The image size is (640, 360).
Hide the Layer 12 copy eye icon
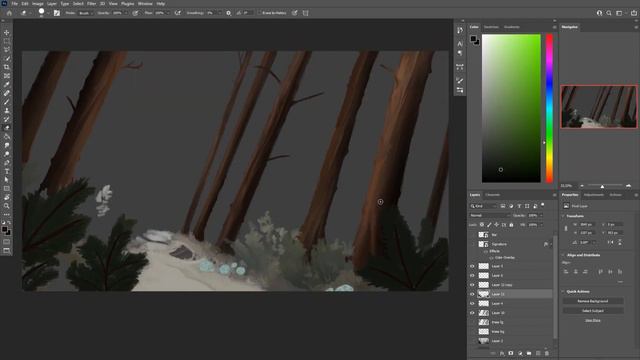pyautogui.click(x=472, y=285)
